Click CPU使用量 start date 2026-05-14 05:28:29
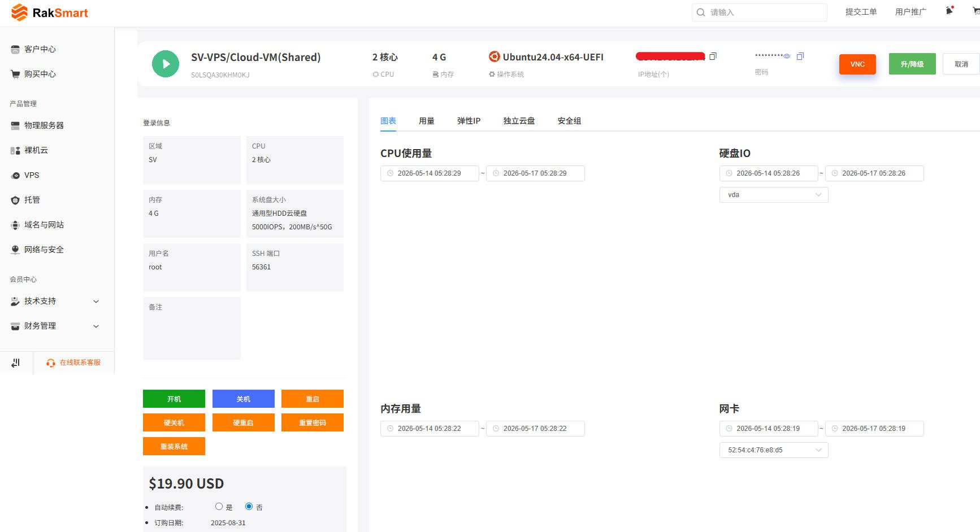The height and width of the screenshot is (532, 980). 430,173
